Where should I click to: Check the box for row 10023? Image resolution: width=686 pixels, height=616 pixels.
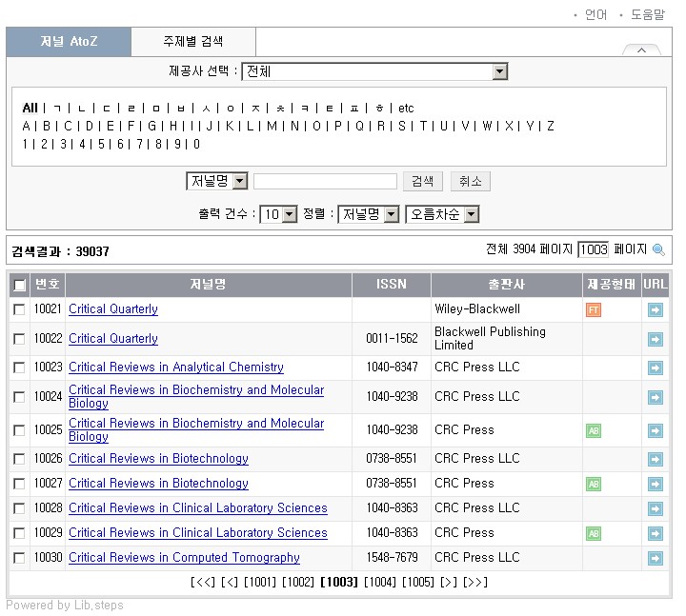coord(19,368)
